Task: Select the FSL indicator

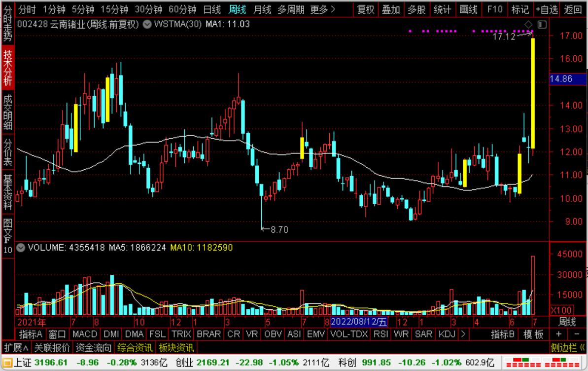Action: pos(157,334)
